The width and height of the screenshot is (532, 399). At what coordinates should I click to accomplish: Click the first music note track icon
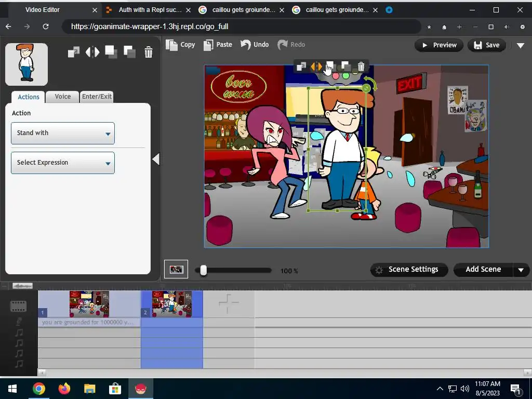click(x=19, y=332)
